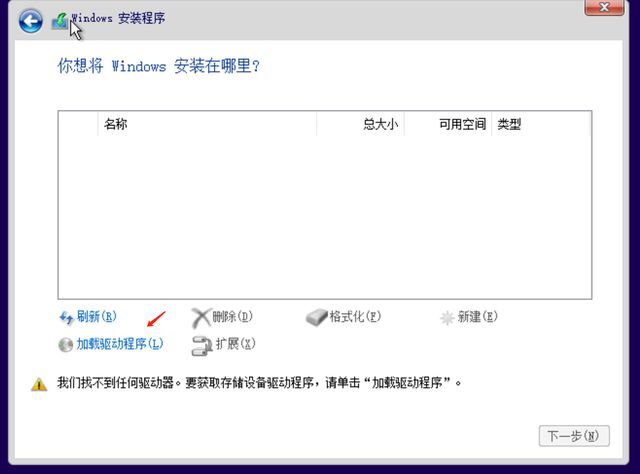Click the delete (删除) X icon
Viewport: 640px width, 474px height.
point(200,317)
